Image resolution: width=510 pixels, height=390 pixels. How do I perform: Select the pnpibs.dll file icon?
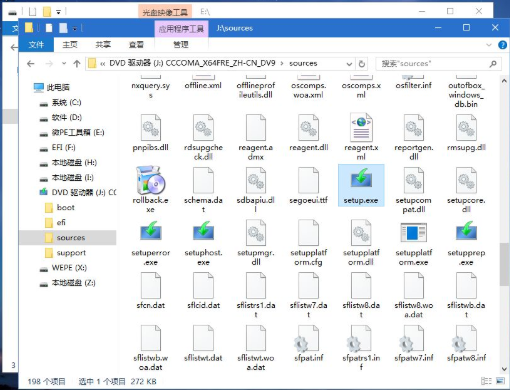pos(151,127)
